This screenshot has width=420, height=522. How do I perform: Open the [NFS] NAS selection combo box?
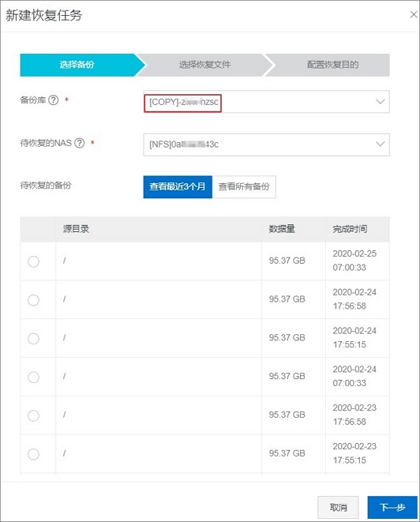[266, 145]
